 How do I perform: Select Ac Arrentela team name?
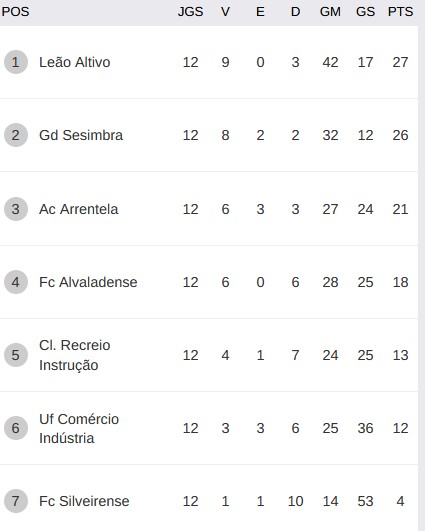coord(79,209)
